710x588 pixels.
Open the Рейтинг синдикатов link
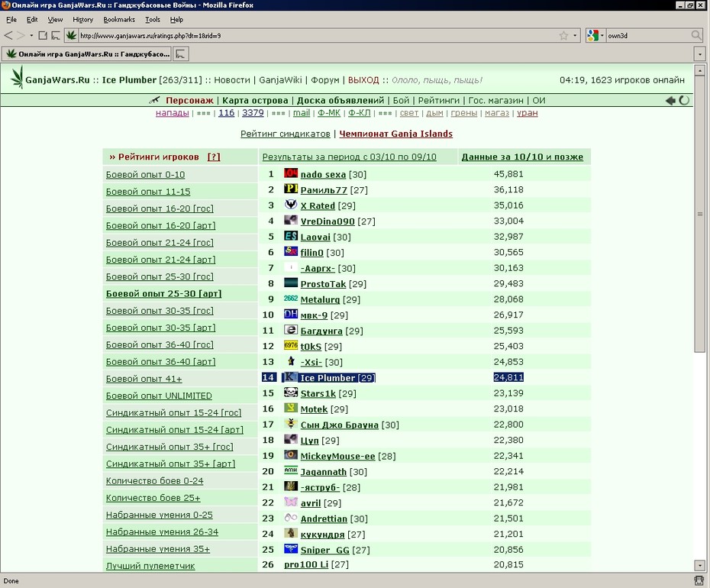[286, 134]
